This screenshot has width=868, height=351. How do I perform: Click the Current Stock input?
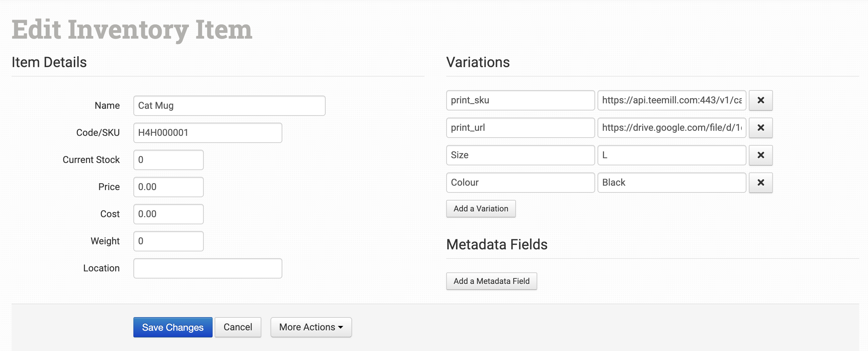point(168,160)
